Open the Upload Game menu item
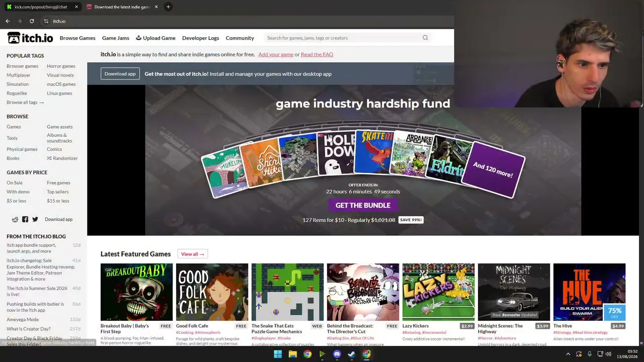This screenshot has height=362, width=644. [x=155, y=38]
